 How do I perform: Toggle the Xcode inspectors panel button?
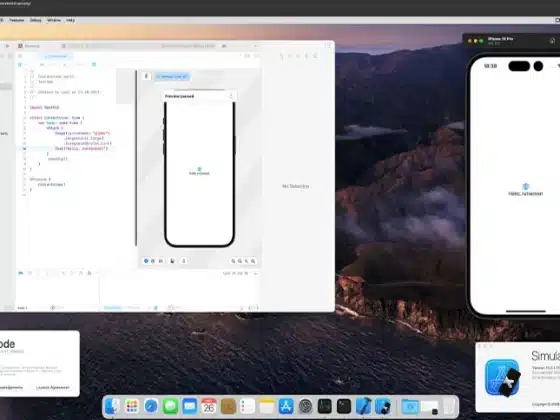pyautogui.click(x=328, y=46)
